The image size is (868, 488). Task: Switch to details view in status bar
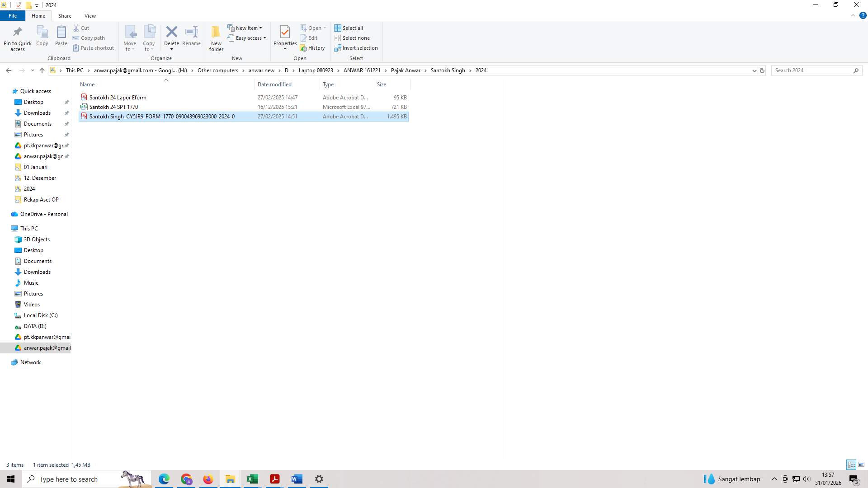[850, 465]
